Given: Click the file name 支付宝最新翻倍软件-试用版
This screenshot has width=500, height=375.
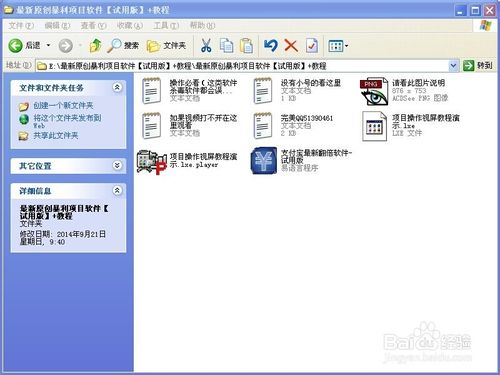Looking at the screenshot, I should click(x=316, y=156).
